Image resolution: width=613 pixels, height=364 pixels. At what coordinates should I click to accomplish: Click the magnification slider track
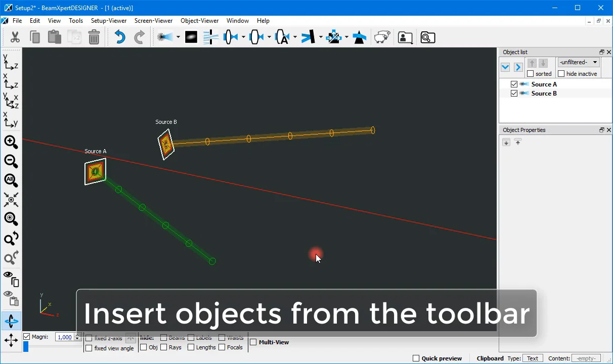click(52, 347)
